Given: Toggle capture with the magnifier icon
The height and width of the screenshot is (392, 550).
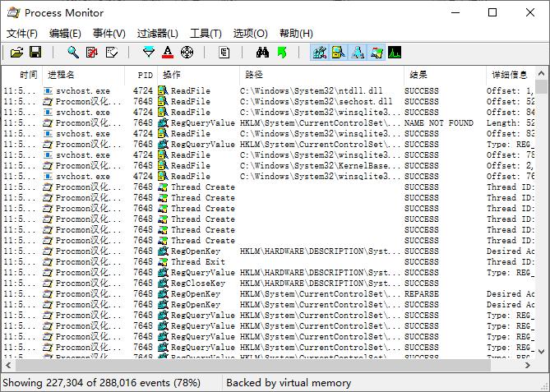Looking at the screenshot, I should [73, 53].
